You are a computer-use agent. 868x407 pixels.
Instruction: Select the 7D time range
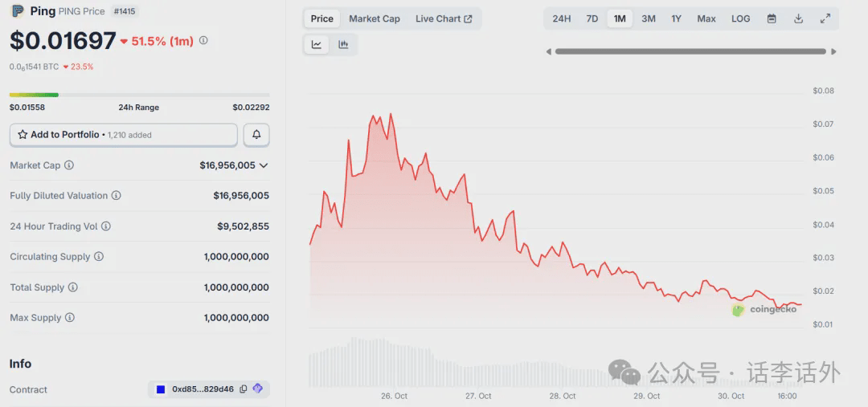(x=592, y=18)
